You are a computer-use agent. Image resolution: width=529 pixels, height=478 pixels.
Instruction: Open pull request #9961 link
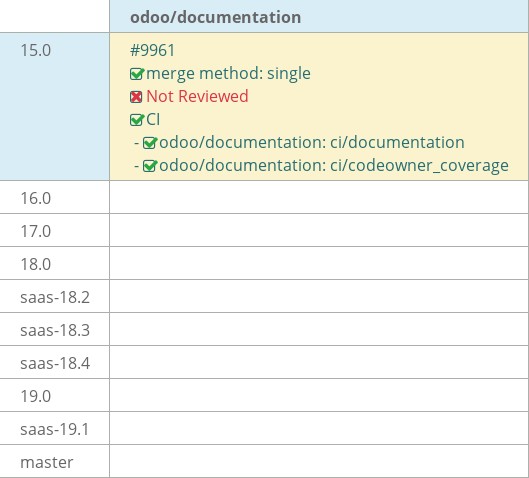152,51
